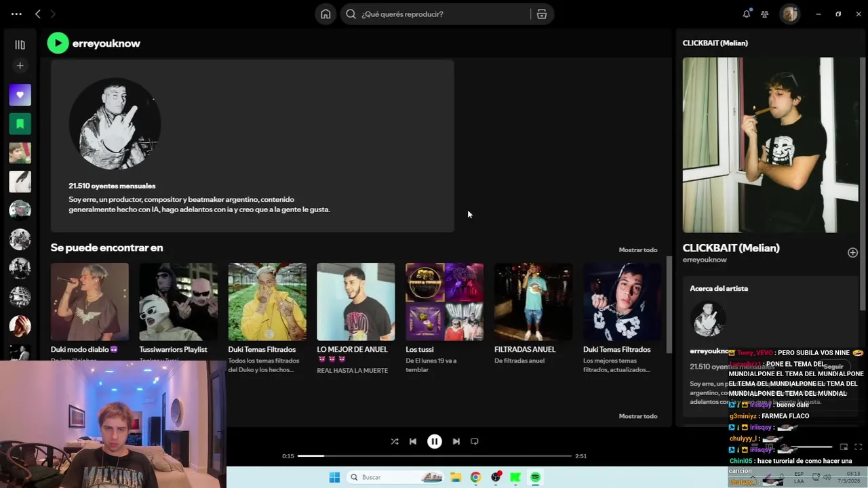Open Spotify Home
868x488 pixels.
pos(325,14)
